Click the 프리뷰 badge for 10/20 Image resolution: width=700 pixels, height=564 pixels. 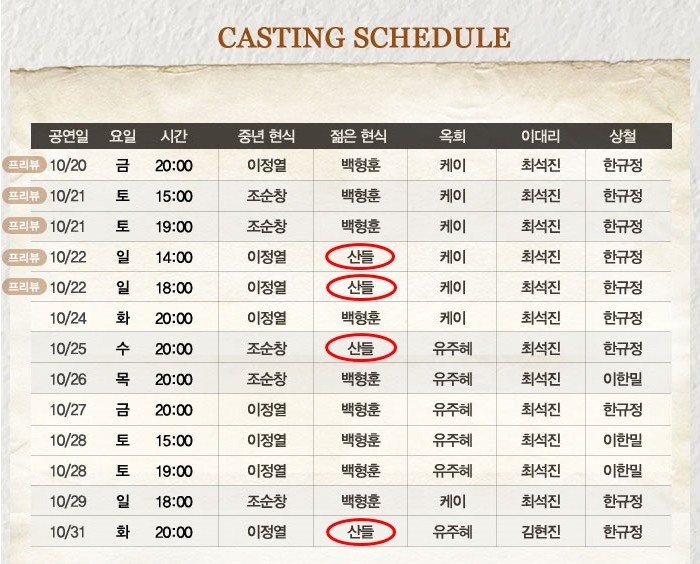point(24,165)
